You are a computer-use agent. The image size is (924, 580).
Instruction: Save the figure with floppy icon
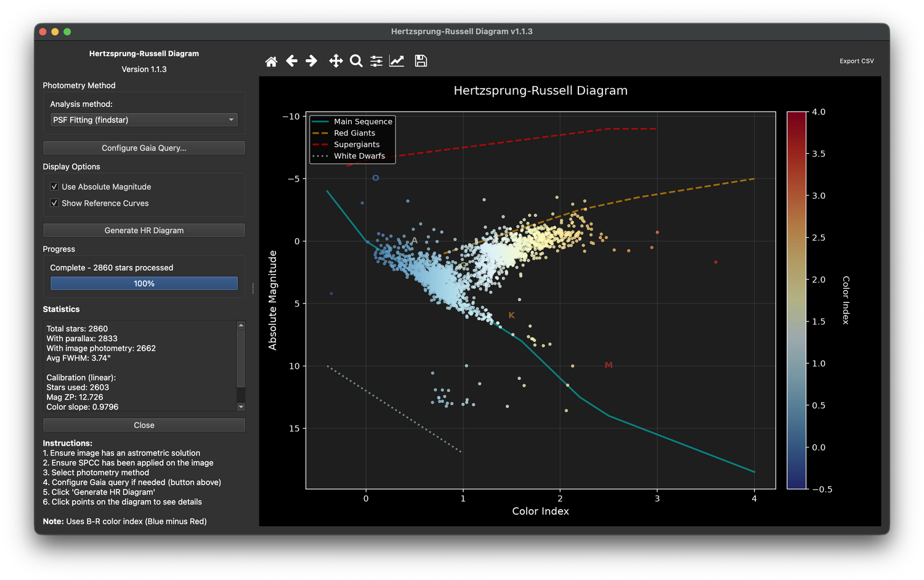pyautogui.click(x=421, y=61)
